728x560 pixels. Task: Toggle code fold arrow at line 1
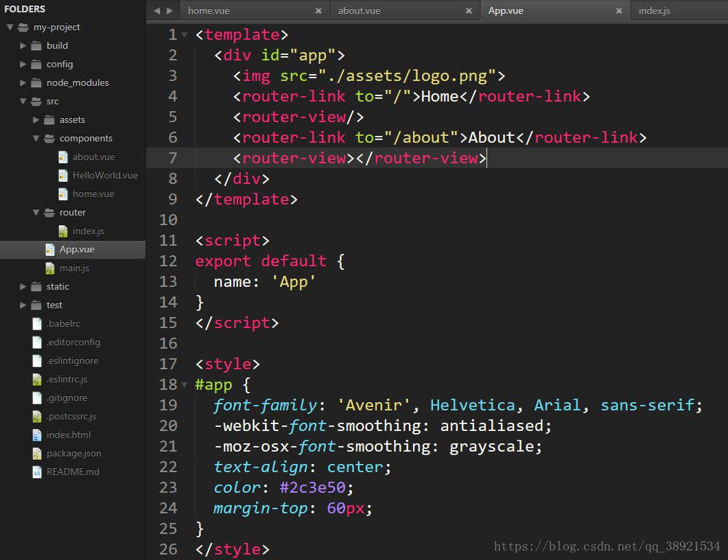[x=185, y=35]
